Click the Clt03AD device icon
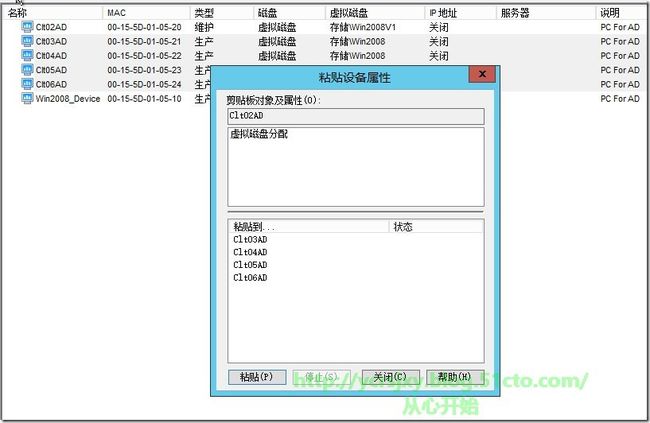Screen dimensions: 650x423 click(27, 42)
